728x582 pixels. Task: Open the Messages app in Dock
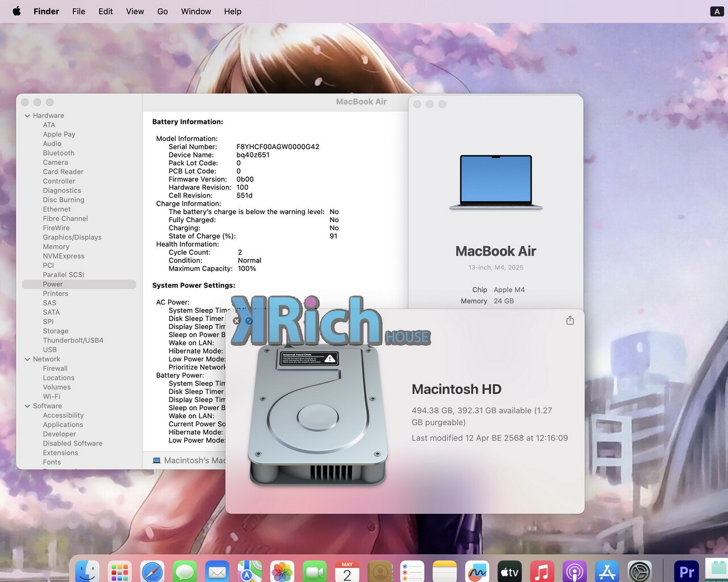(x=185, y=571)
